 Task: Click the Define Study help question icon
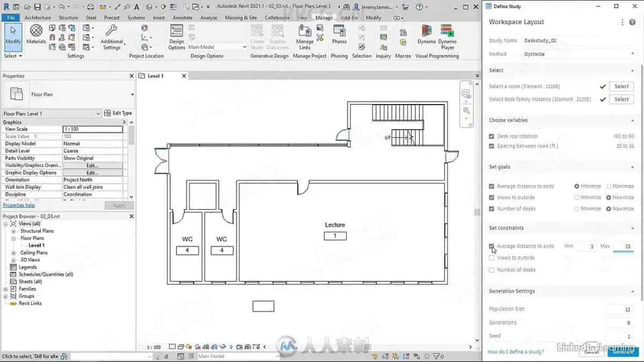[633, 22]
